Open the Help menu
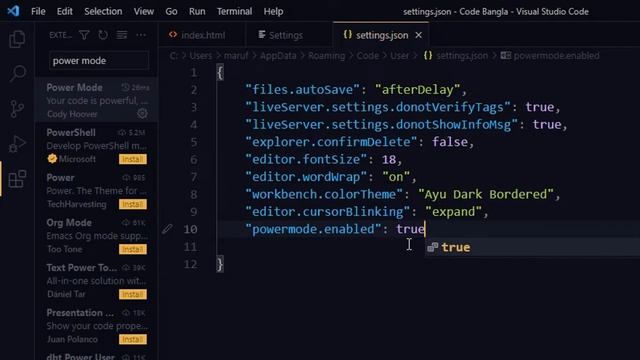This screenshot has height=360, width=640. pyautogui.click(x=273, y=11)
